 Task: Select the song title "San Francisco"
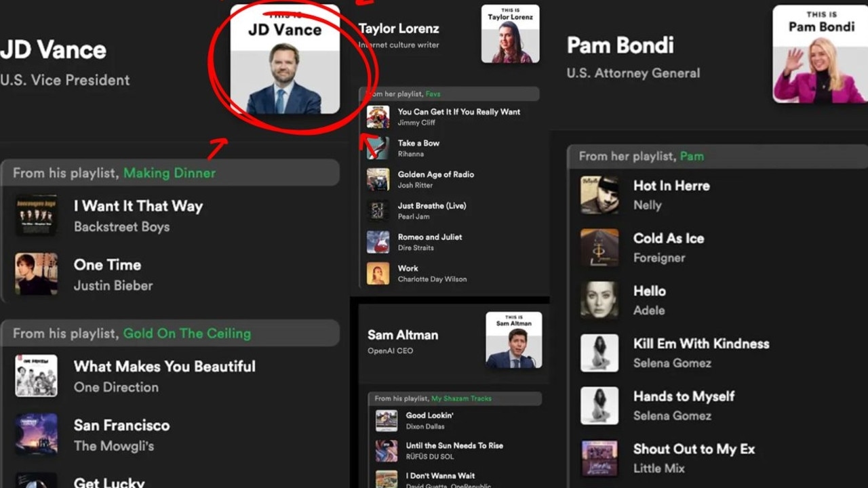(121, 426)
